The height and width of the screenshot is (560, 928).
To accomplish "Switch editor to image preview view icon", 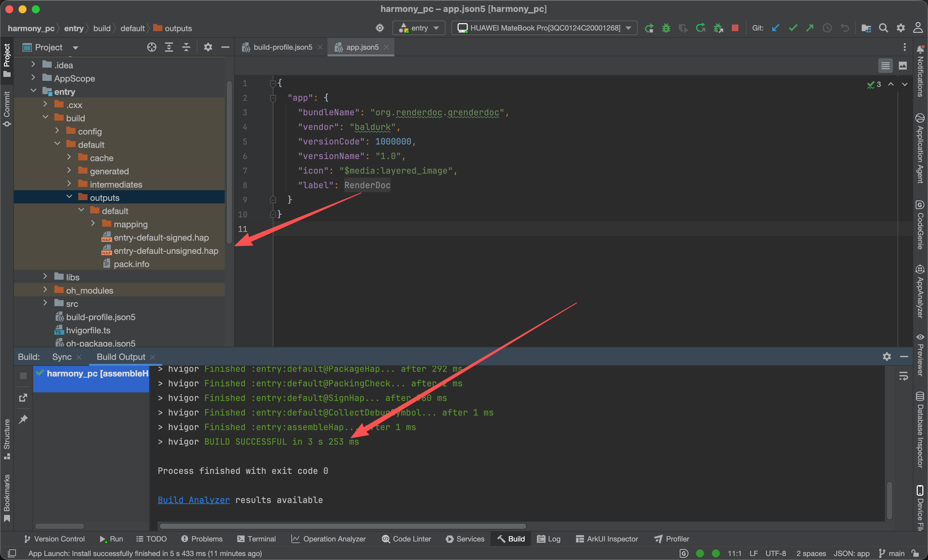I will click(x=903, y=66).
